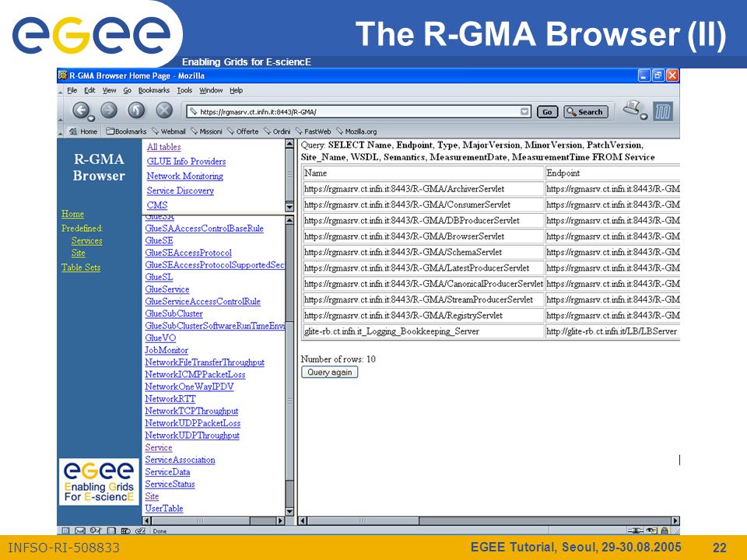Click the RegistryServlet name cell

[423, 316]
